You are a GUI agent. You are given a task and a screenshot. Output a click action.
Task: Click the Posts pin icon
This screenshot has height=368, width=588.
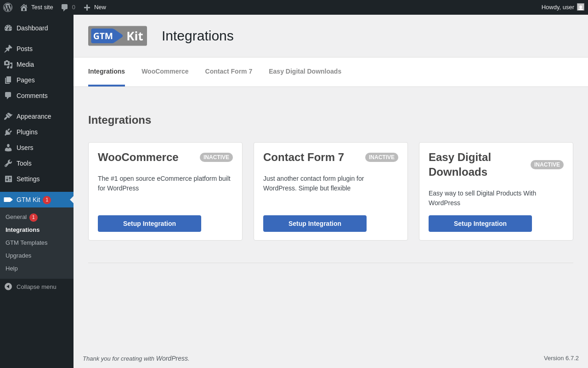(8, 49)
